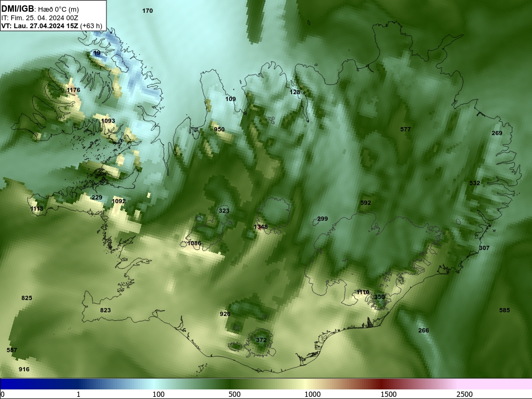Click the 1093 map label
Screen dimensions: 532x399
pyautogui.click(x=108, y=121)
